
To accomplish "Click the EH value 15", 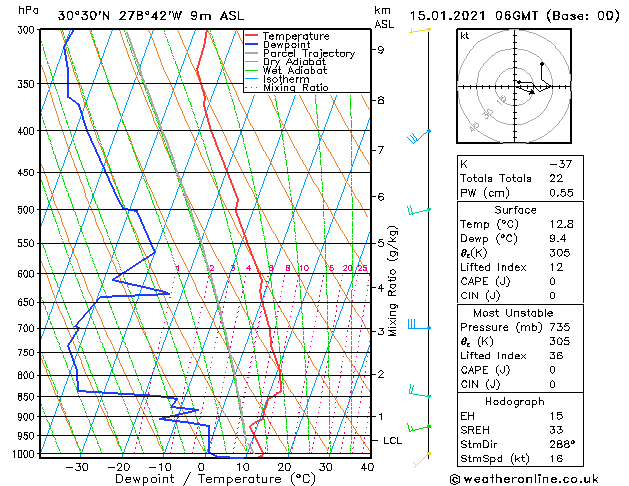I will point(556,416).
